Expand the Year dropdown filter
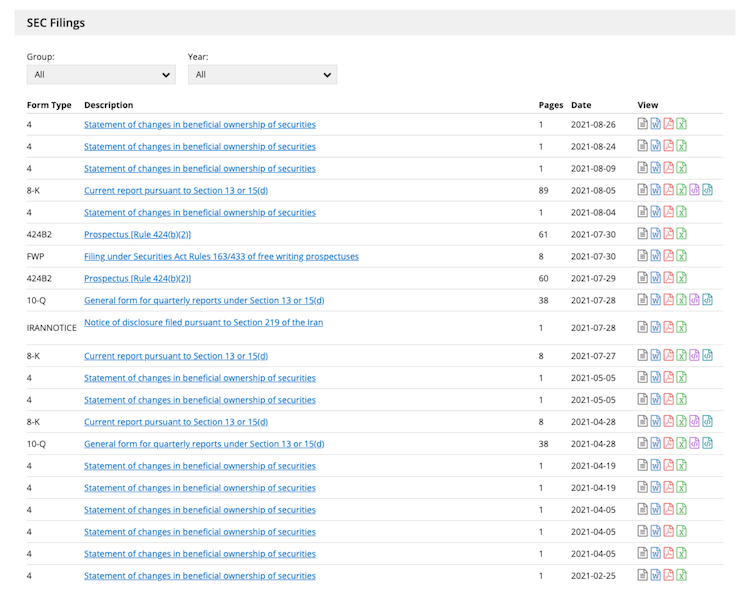This screenshot has height=597, width=750. point(262,75)
